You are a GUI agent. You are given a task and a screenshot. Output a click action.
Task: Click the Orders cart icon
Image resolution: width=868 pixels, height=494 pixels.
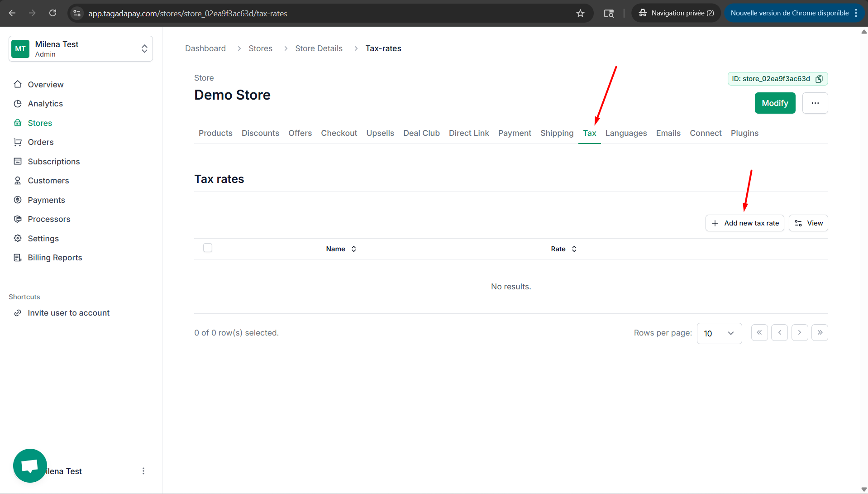(x=18, y=142)
